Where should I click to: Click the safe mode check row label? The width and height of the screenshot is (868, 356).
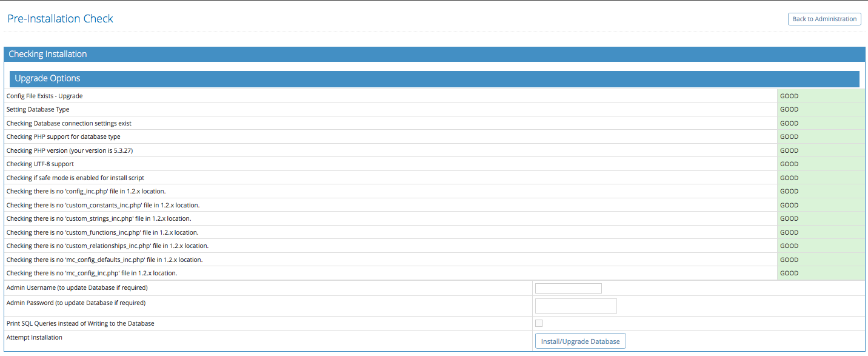click(75, 178)
